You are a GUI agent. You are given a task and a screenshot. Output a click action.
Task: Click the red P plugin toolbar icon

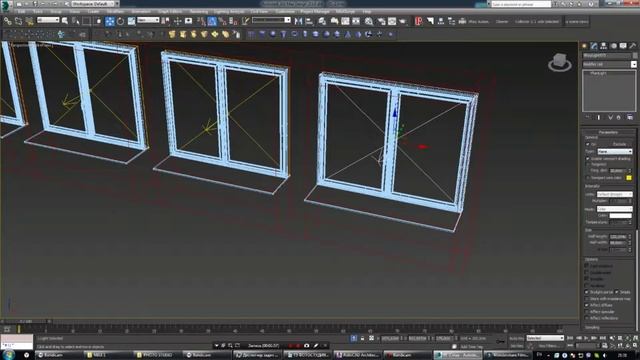tap(418, 21)
